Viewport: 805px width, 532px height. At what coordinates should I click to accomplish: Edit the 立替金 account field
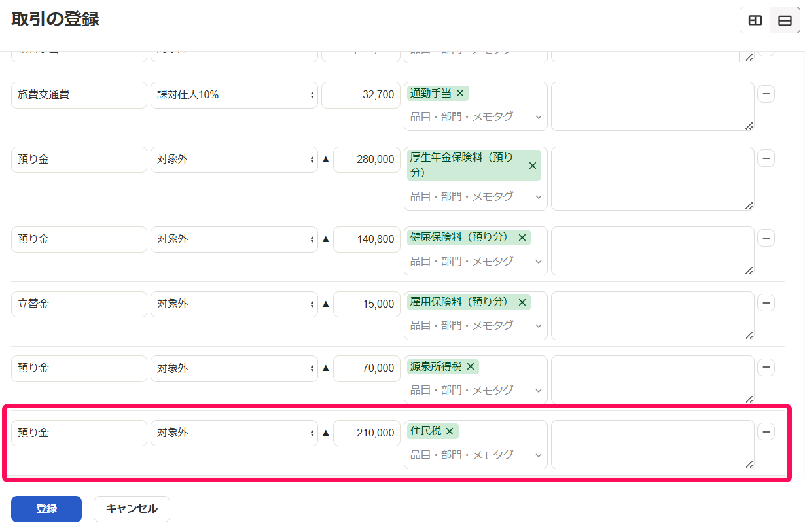[79, 304]
